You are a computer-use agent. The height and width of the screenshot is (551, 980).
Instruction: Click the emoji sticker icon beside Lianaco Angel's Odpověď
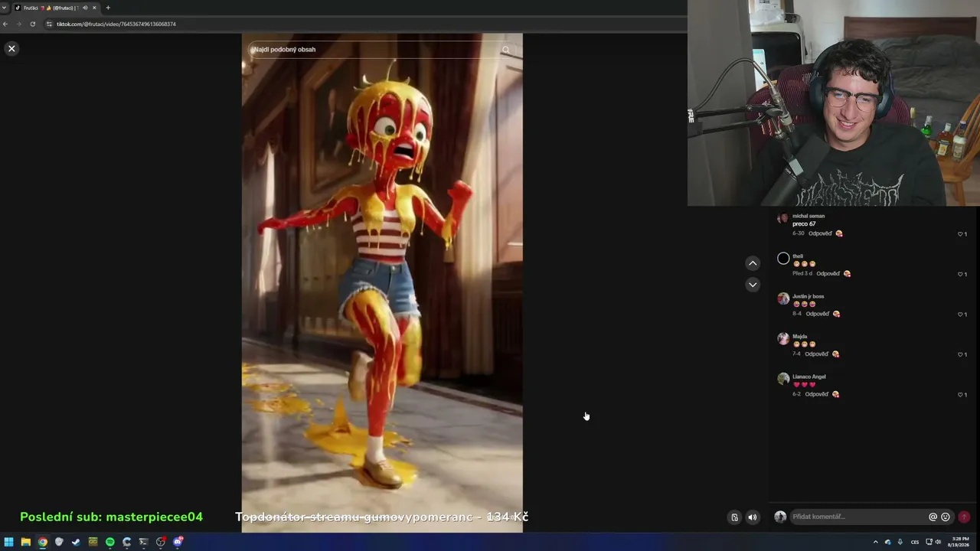coord(835,394)
